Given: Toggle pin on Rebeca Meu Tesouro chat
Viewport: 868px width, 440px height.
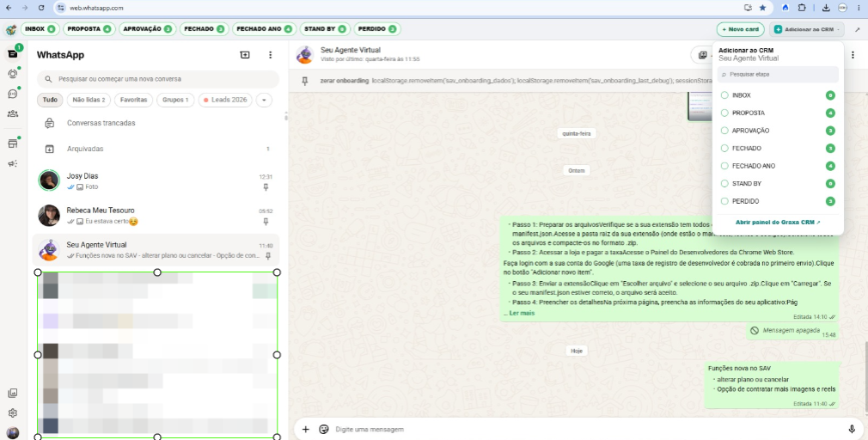Looking at the screenshot, I should tap(266, 222).
